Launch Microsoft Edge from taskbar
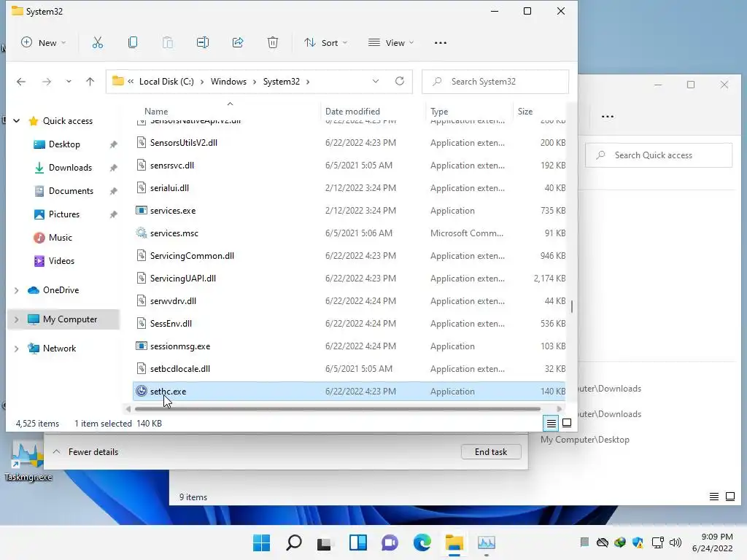The image size is (747, 560). (x=422, y=542)
